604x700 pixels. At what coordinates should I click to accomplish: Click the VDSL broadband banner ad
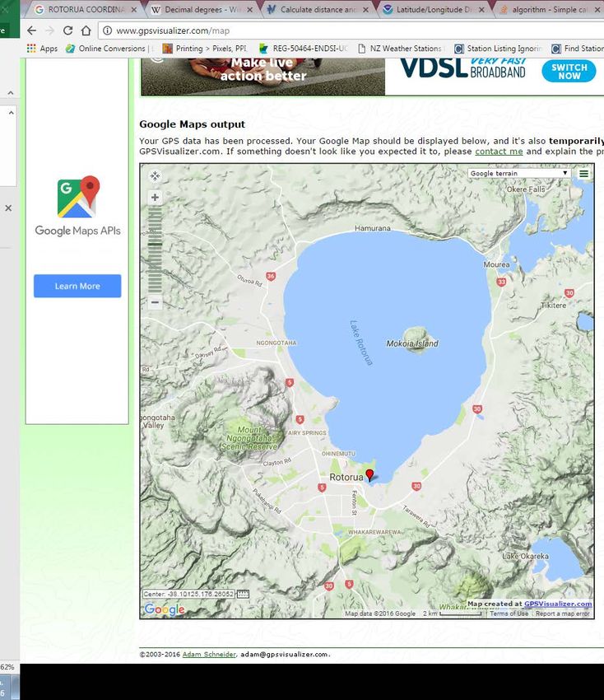point(495,76)
